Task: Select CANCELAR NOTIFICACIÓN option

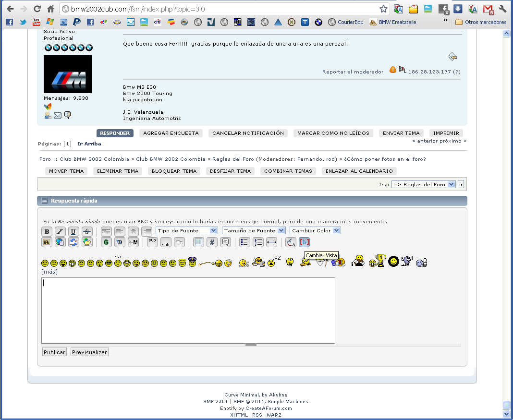Action: click(248, 133)
